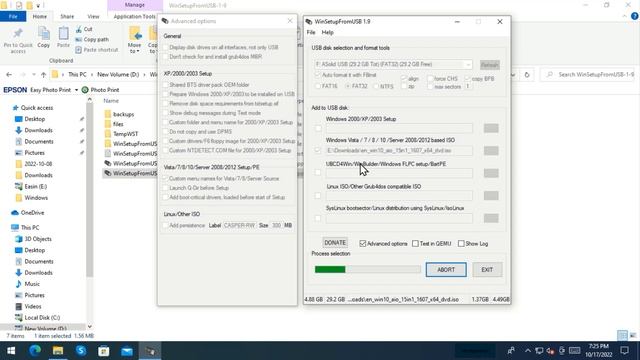Refresh the File Explorer address bar
This screenshot has width=640, height=360.
coord(527,75)
